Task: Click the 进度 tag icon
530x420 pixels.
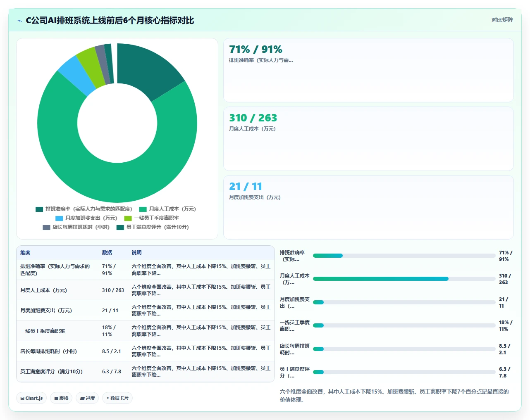Action: pos(82,398)
